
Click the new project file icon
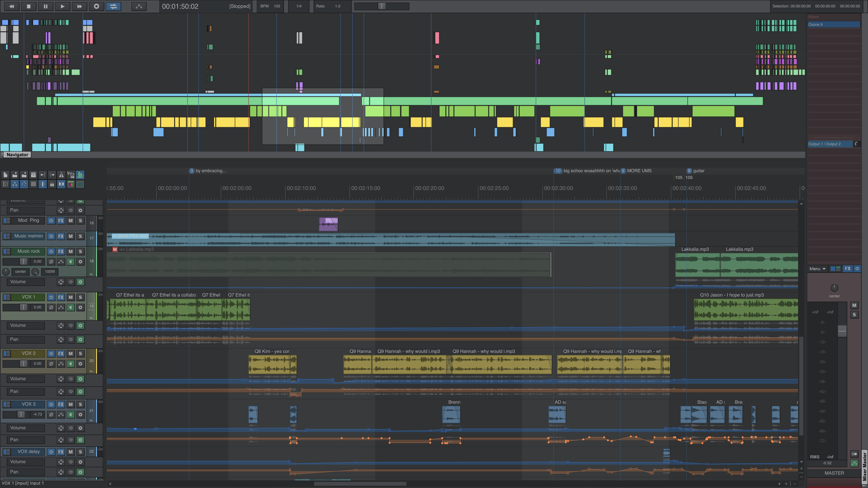pos(5,175)
